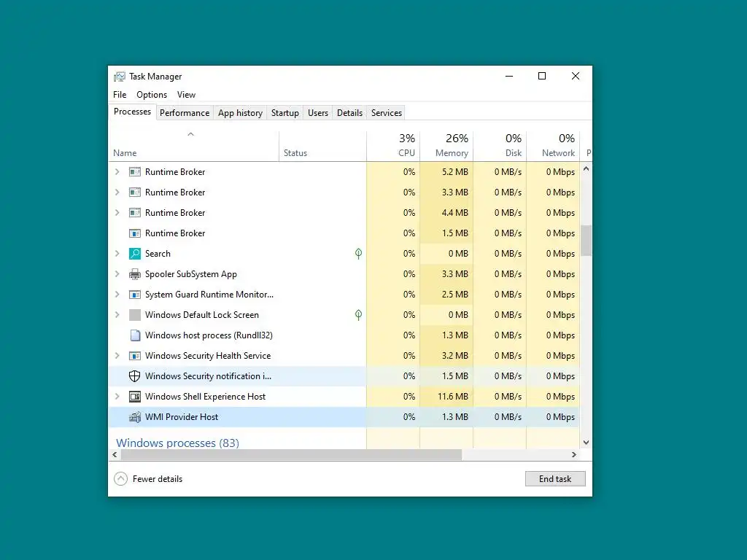Switch to the App history tab
Screen dimensions: 747x560
pos(240,113)
